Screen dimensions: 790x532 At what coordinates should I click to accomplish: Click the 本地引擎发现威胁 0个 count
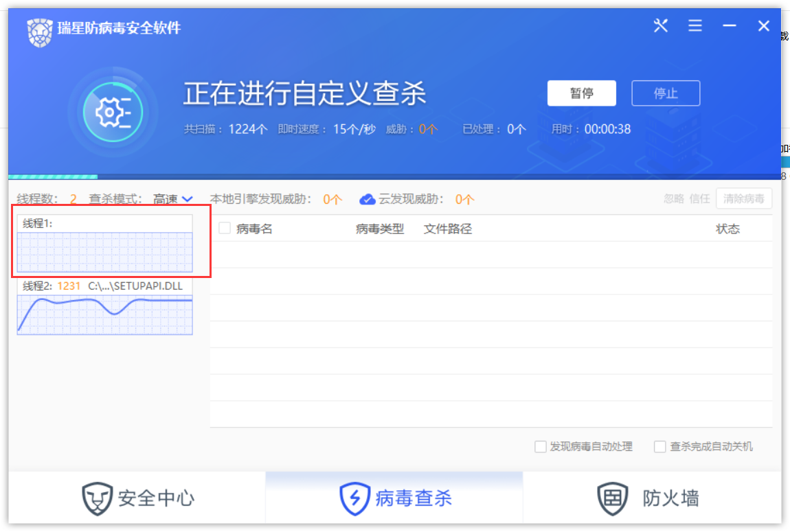click(x=332, y=200)
